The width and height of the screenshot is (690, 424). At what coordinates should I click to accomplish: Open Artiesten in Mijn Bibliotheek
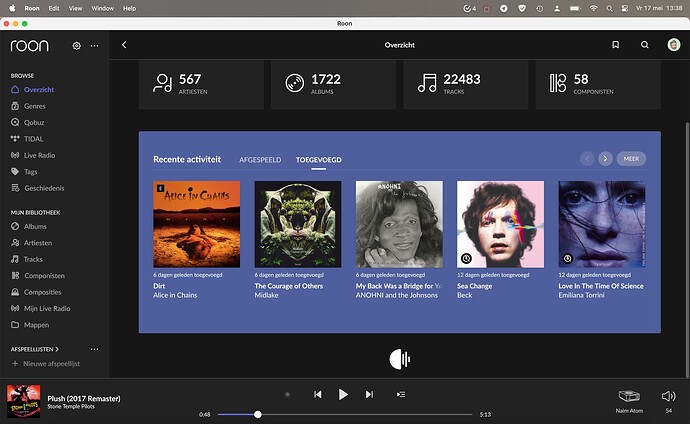coord(32,243)
